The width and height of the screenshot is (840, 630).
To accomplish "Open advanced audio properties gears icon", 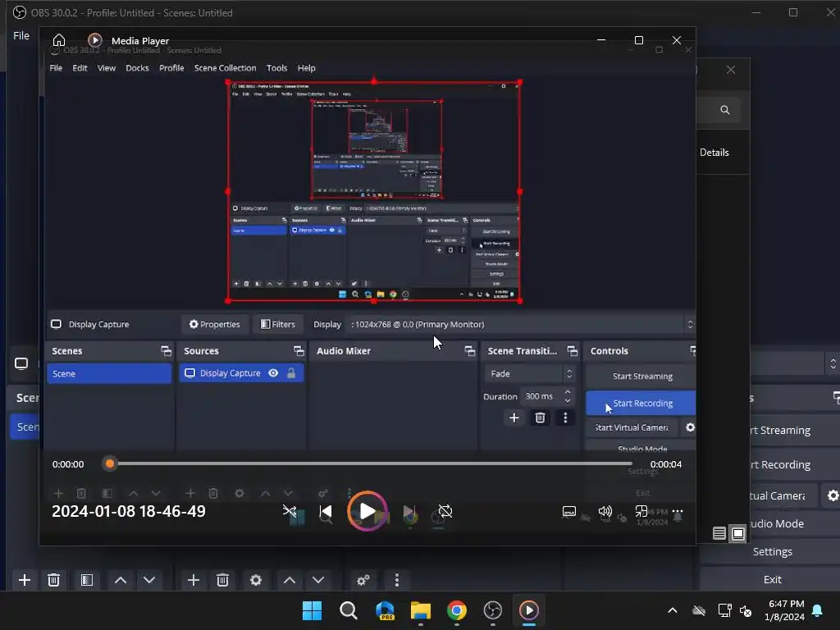I will tap(363, 580).
